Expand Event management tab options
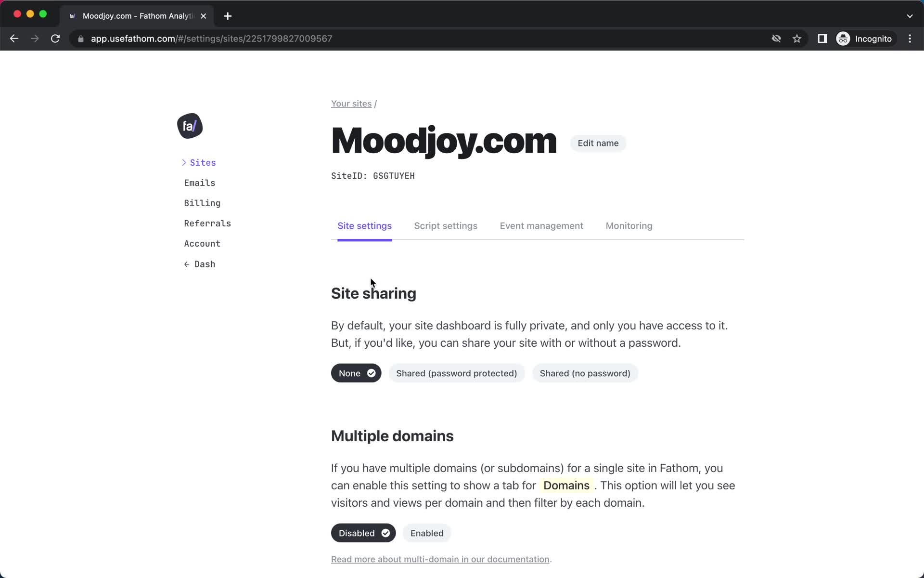The height and width of the screenshot is (578, 924). click(x=541, y=226)
